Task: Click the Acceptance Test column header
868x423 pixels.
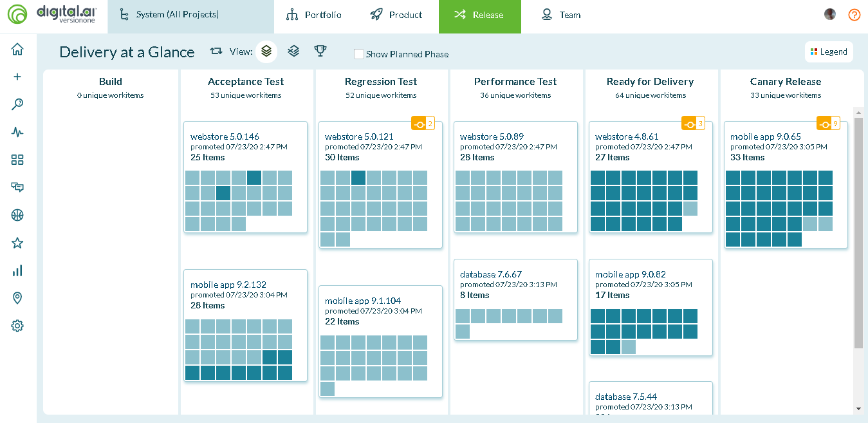Action: click(x=246, y=82)
